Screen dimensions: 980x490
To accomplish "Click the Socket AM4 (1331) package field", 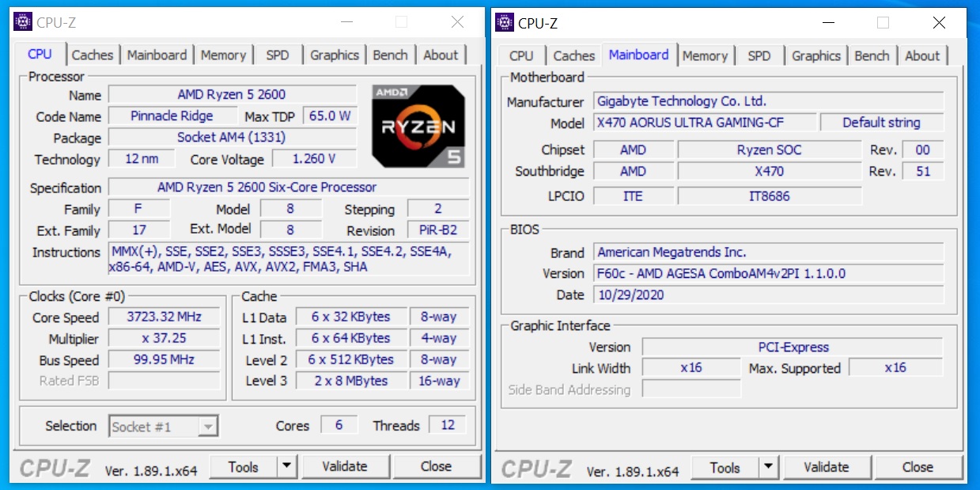I will click(232, 137).
